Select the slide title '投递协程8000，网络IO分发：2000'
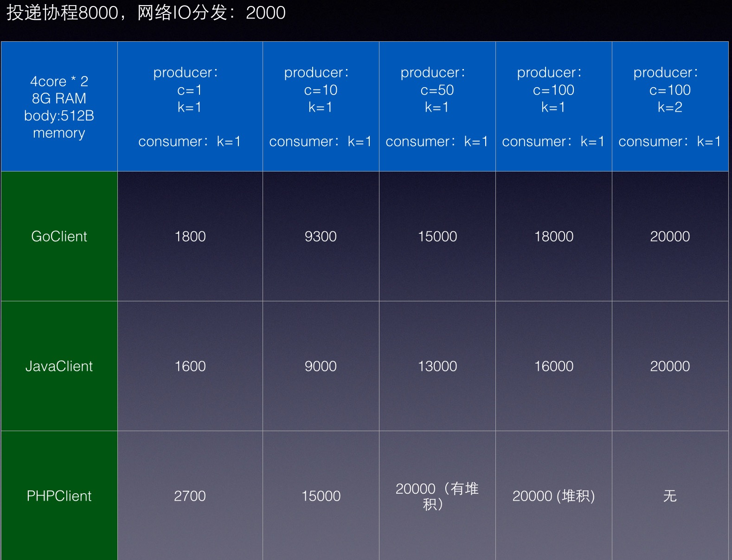Viewport: 732px width, 560px height. point(146,13)
